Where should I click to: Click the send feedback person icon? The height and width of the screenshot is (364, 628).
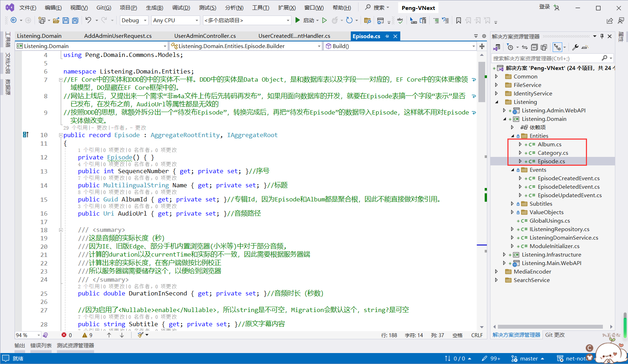point(621,20)
